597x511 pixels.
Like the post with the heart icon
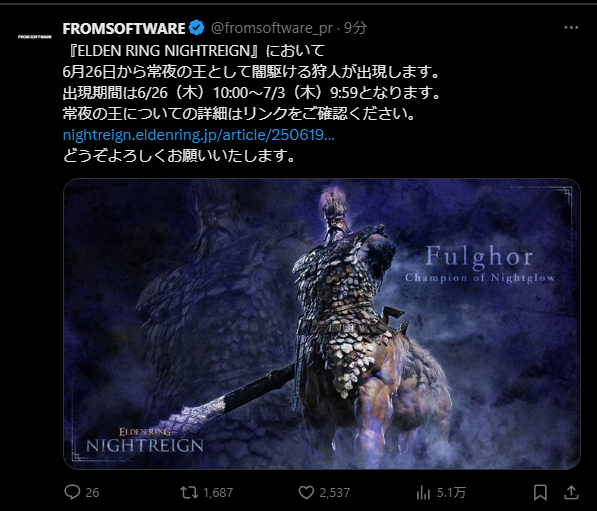coord(306,492)
